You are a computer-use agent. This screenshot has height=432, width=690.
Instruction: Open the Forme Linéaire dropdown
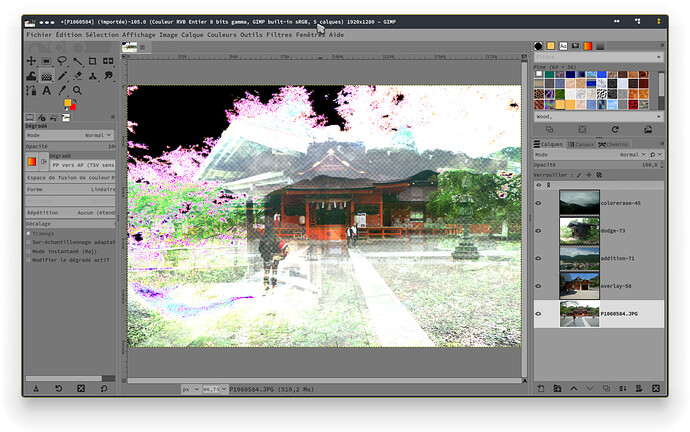[70, 189]
